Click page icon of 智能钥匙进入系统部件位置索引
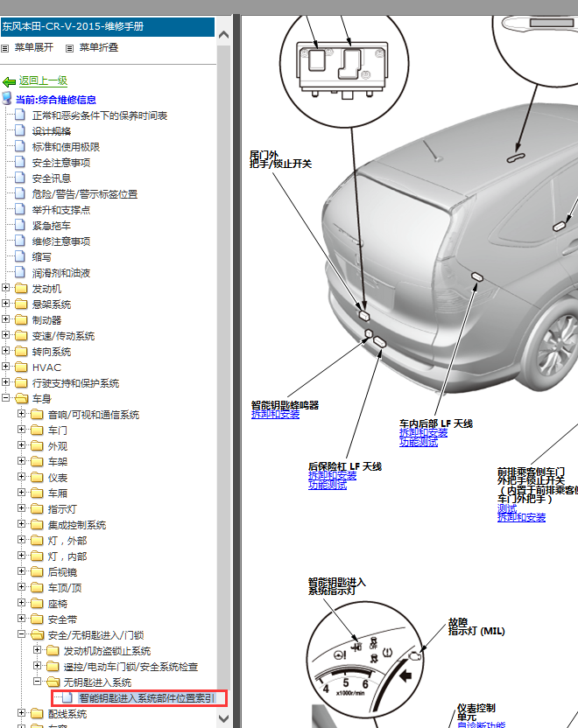Image resolution: width=578 pixels, height=728 pixels. 67,698
